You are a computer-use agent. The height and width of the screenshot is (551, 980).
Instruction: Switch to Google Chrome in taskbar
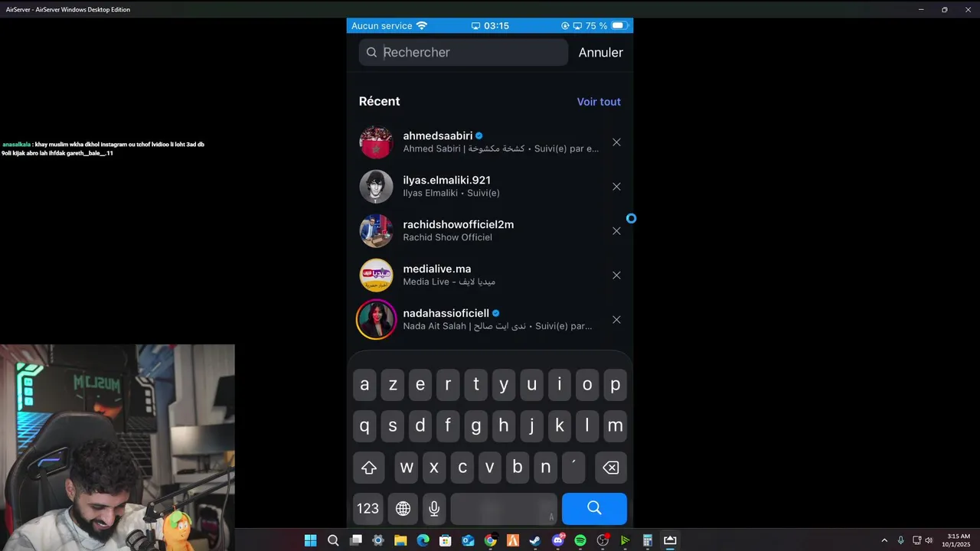pyautogui.click(x=490, y=540)
